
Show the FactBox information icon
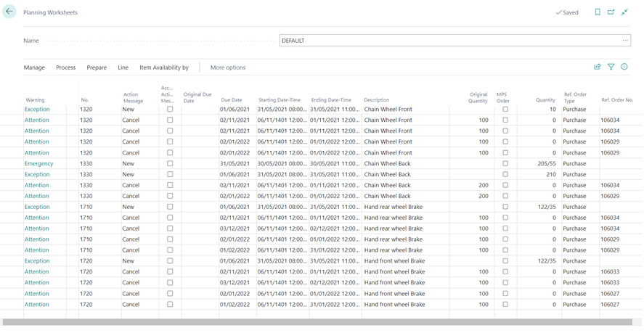tap(624, 67)
